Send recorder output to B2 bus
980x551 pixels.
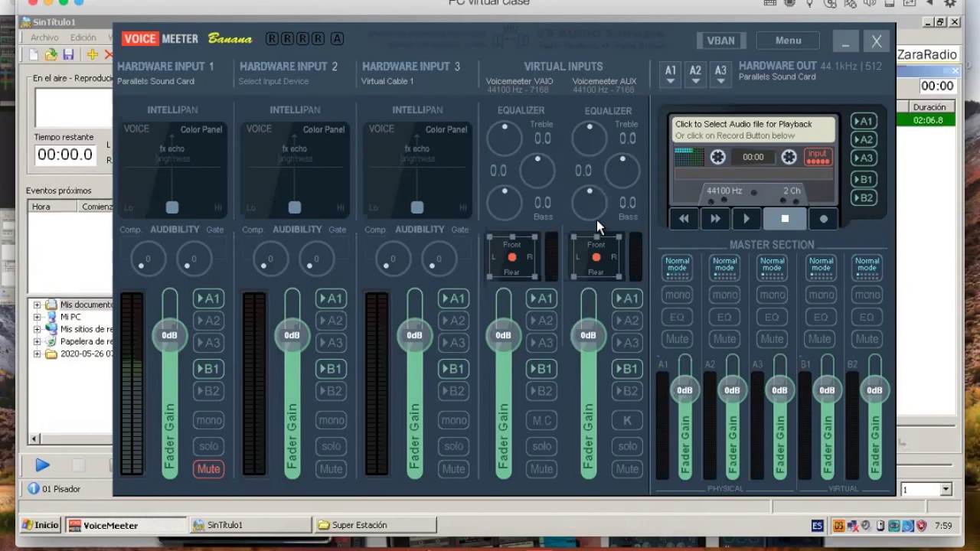[863, 197]
